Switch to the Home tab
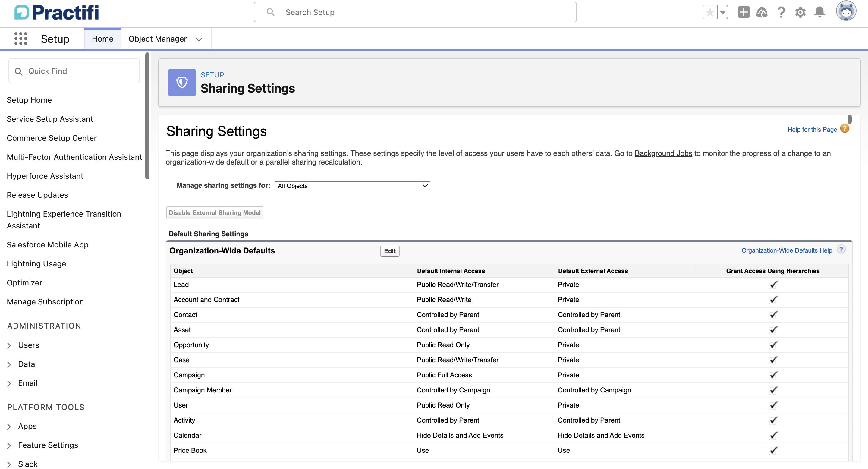The width and height of the screenshot is (868, 469). coord(102,38)
